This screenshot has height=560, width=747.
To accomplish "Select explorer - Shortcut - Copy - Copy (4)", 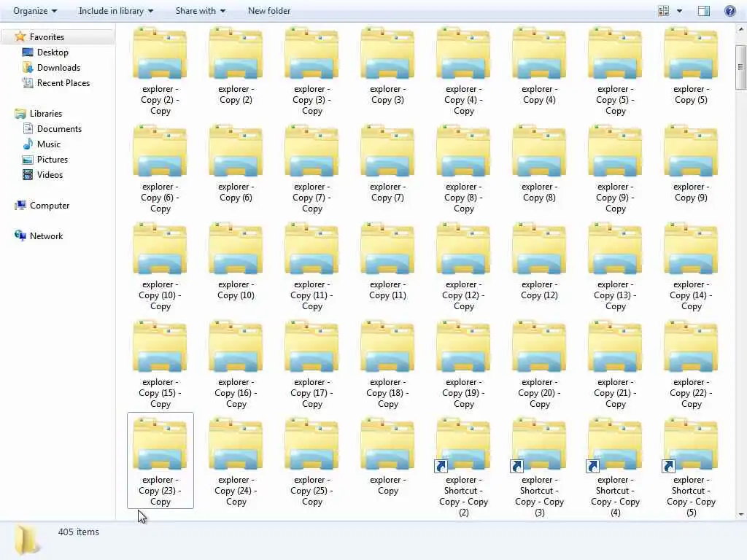I will click(615, 467).
